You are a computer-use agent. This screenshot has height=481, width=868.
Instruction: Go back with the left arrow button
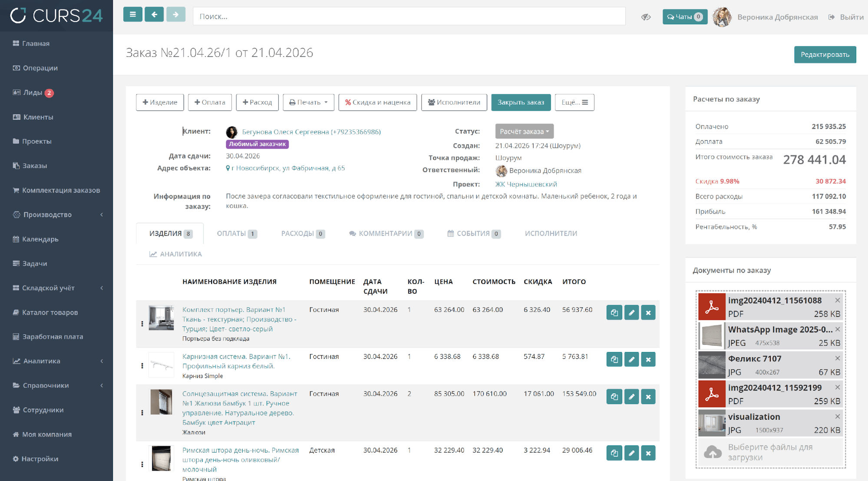tap(154, 14)
